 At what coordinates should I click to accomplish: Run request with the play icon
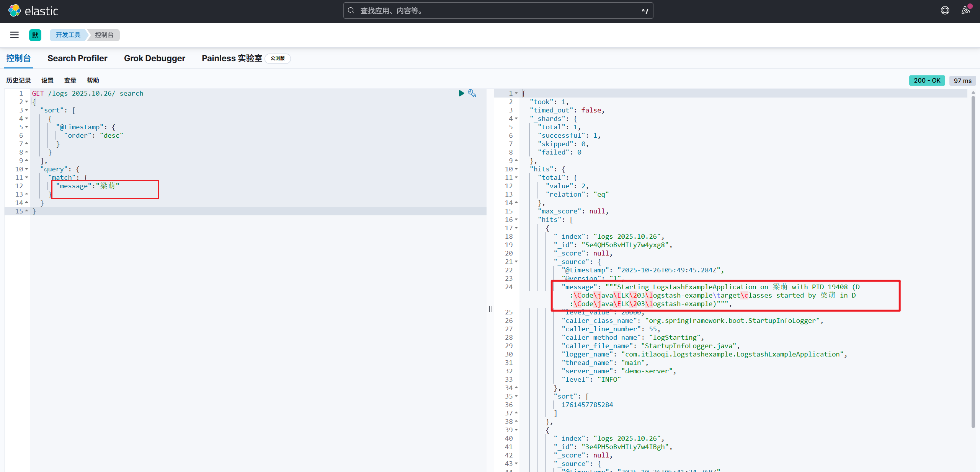point(461,93)
